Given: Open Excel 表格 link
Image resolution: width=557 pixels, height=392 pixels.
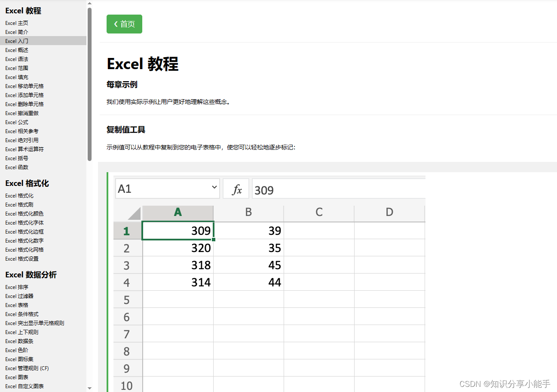Looking at the screenshot, I should tap(17, 305).
